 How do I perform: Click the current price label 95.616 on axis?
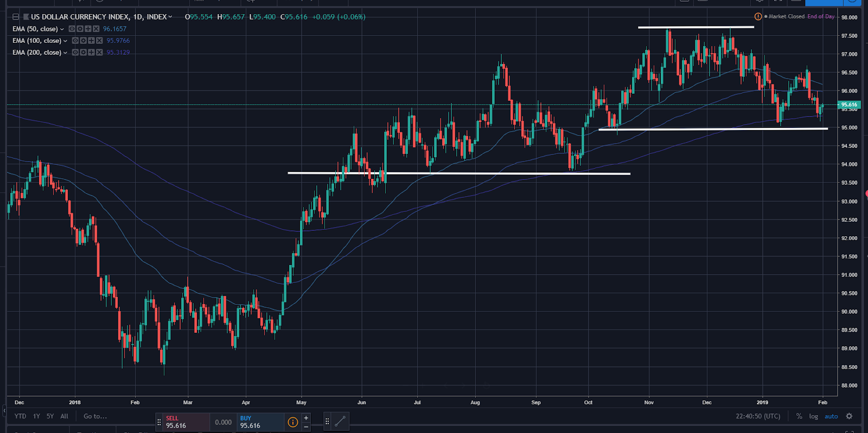tap(849, 105)
